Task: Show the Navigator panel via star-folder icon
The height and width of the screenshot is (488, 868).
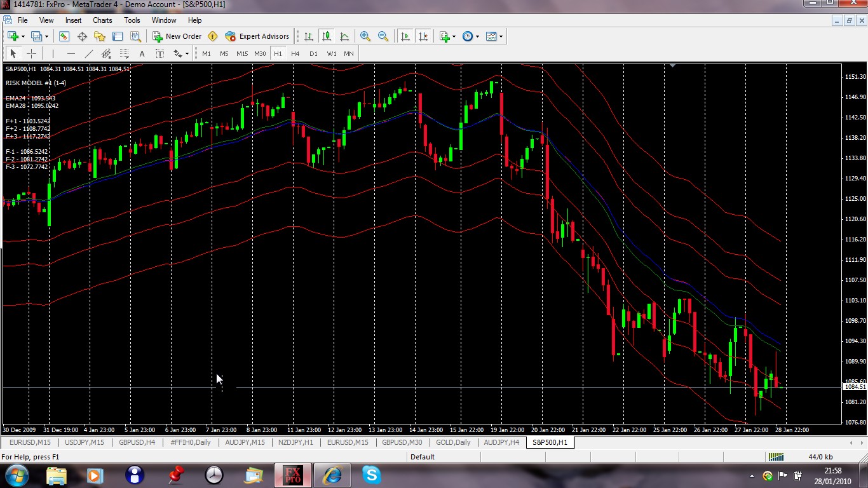Action: tap(100, 36)
